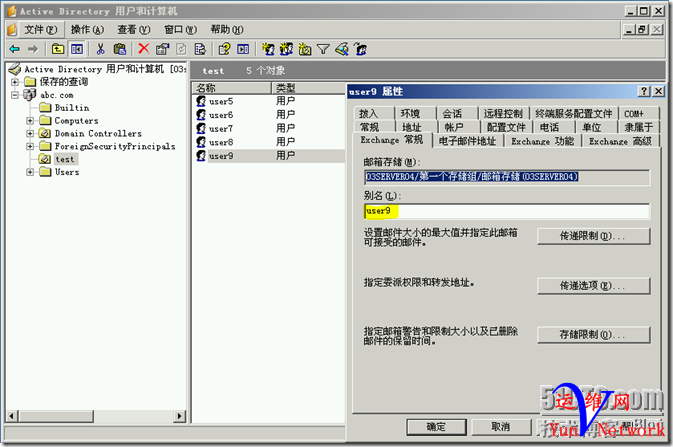The height and width of the screenshot is (447, 673).
Task: Click into the 别名 alias input field
Action: [x=506, y=211]
